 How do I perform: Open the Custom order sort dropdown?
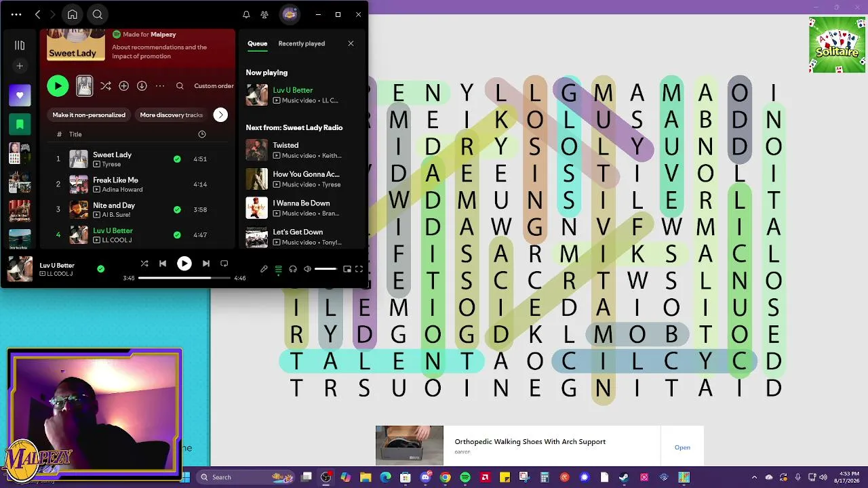pos(214,86)
